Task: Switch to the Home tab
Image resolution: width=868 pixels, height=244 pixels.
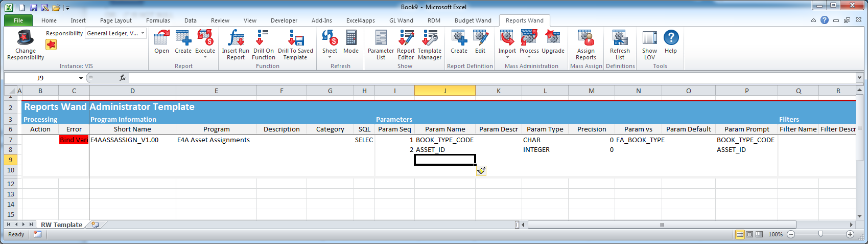Action: click(49, 20)
